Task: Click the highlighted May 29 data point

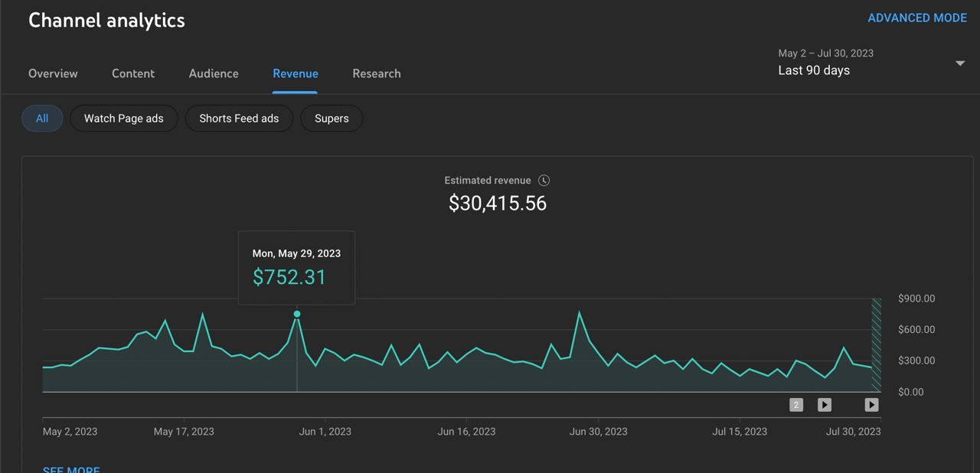Action: coord(297,314)
